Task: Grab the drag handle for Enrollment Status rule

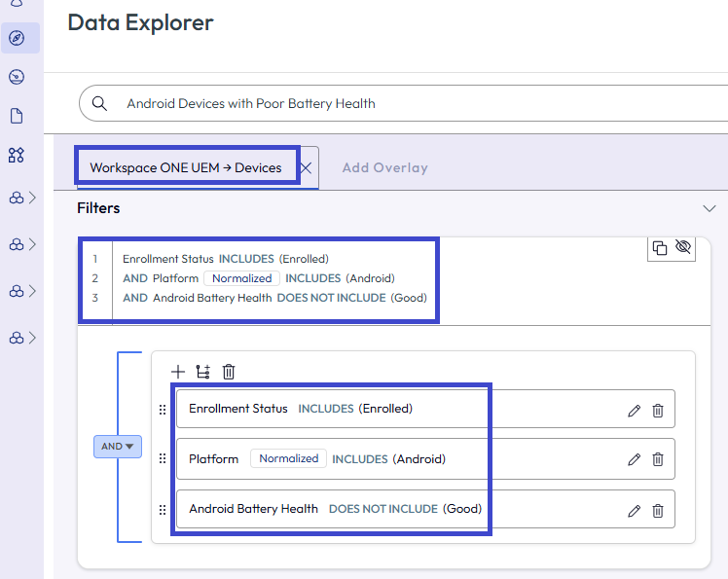Action: (x=163, y=410)
